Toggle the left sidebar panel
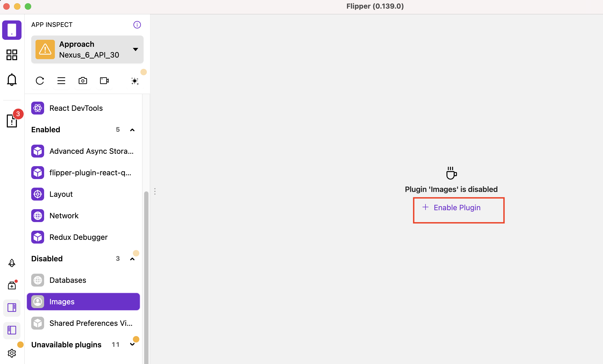 point(12,330)
